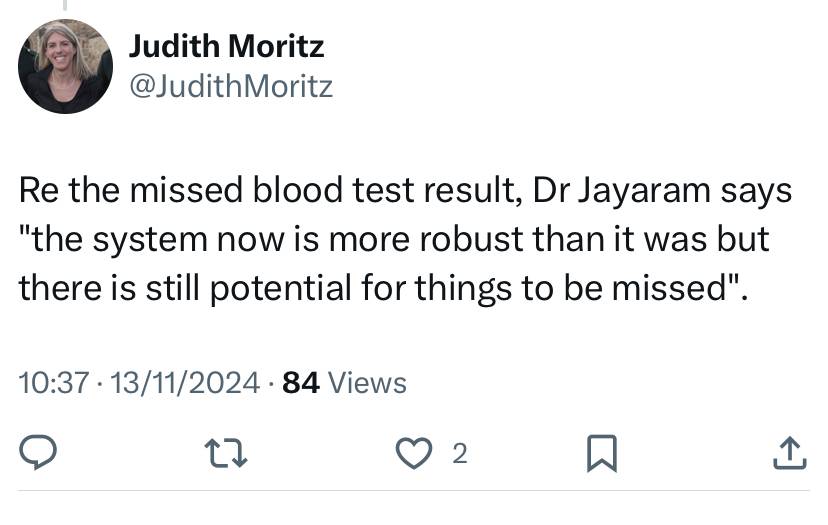Screen dimensions: 828x525
Task: Click the last line ending in missed
Action: tap(383, 288)
